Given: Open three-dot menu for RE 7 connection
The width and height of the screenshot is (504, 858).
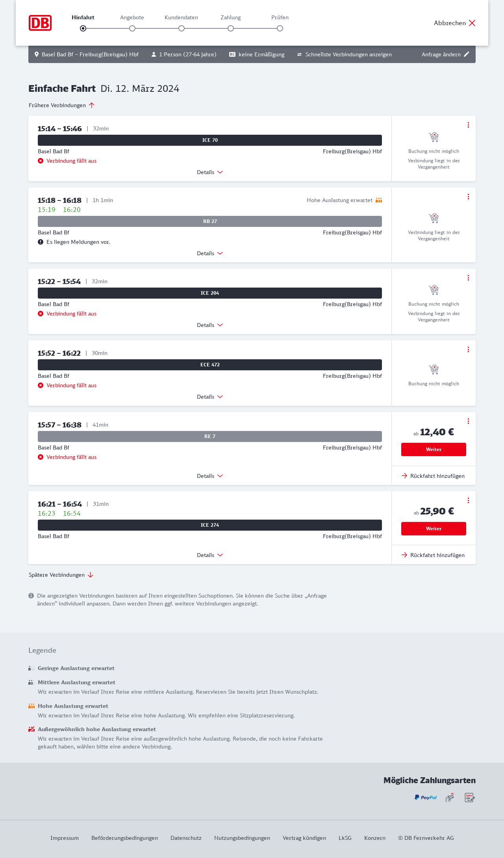Looking at the screenshot, I should point(468,421).
